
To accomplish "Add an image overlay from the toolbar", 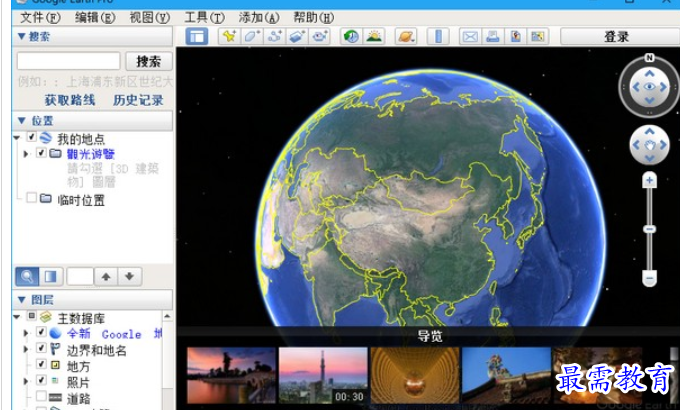I will pos(298,36).
